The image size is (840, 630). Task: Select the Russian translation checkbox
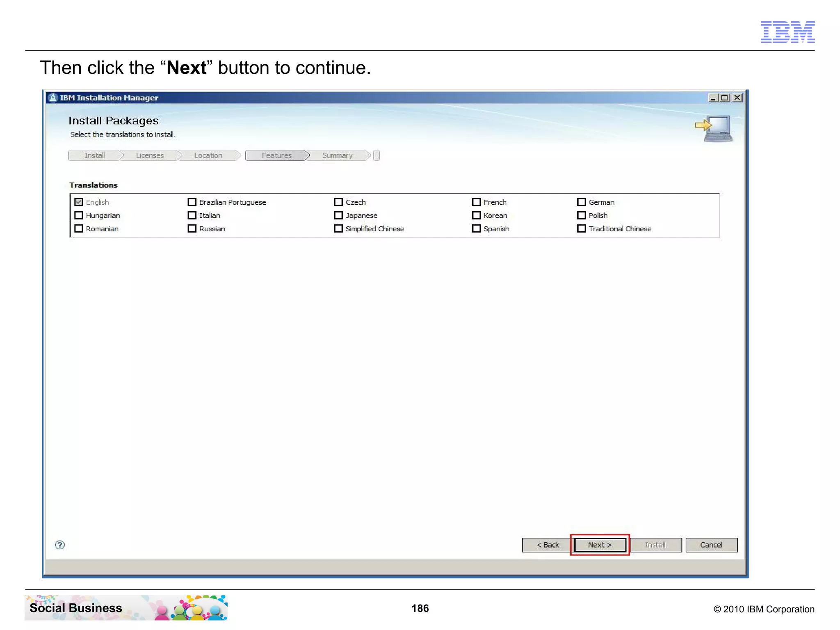point(192,228)
